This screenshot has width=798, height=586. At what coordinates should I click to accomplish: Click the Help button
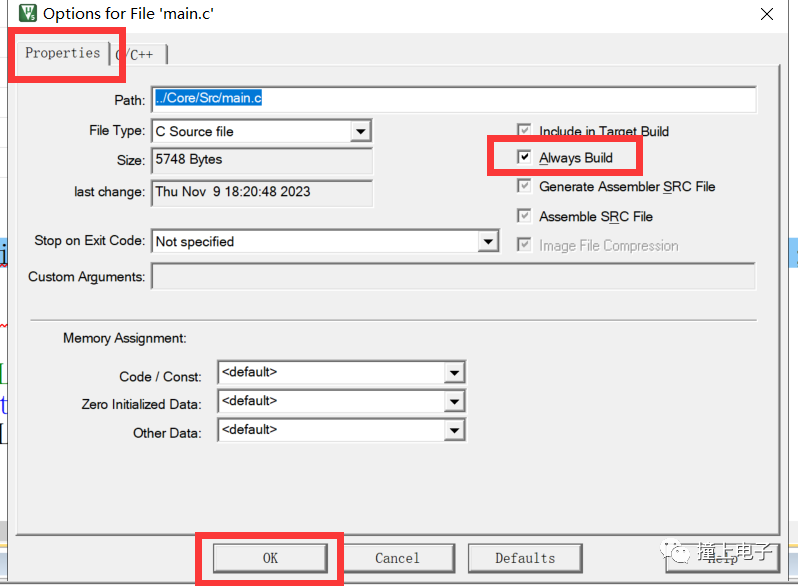(x=723, y=558)
